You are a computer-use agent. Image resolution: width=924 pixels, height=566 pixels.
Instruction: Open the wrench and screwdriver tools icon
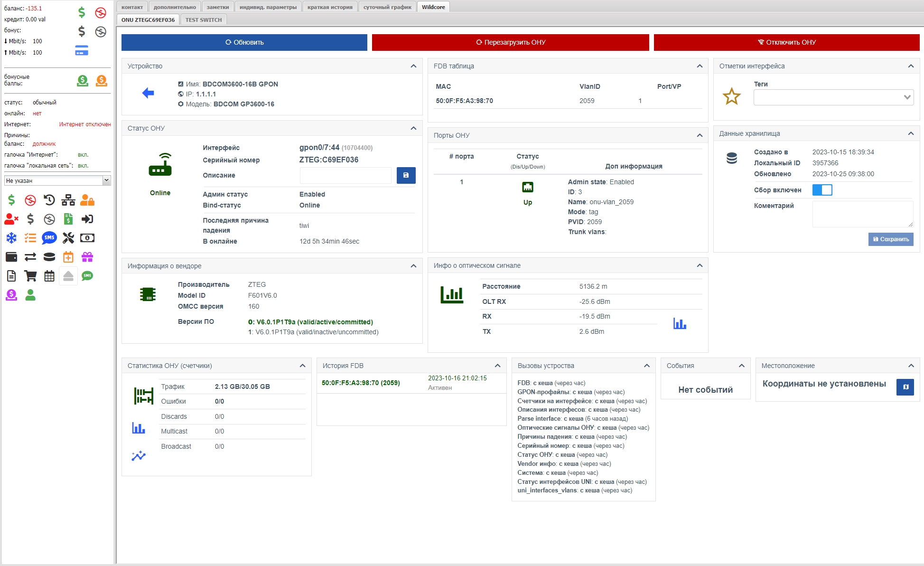pyautogui.click(x=68, y=238)
